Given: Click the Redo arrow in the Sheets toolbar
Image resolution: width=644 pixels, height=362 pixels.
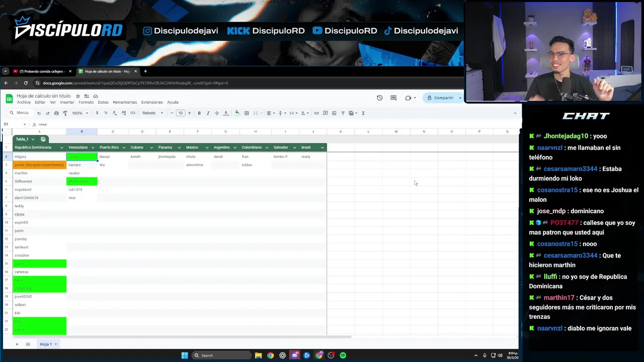Looking at the screenshot, I should (x=47, y=113).
